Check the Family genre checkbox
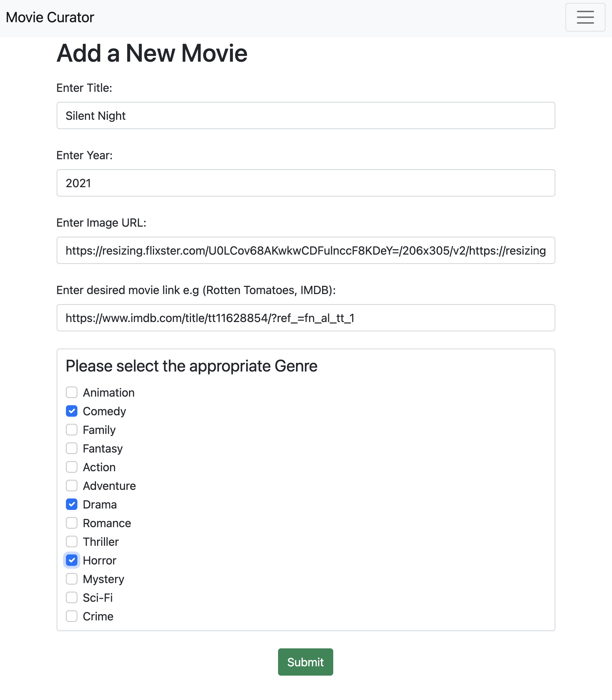Screen dimensions: 612x700 tap(72, 430)
